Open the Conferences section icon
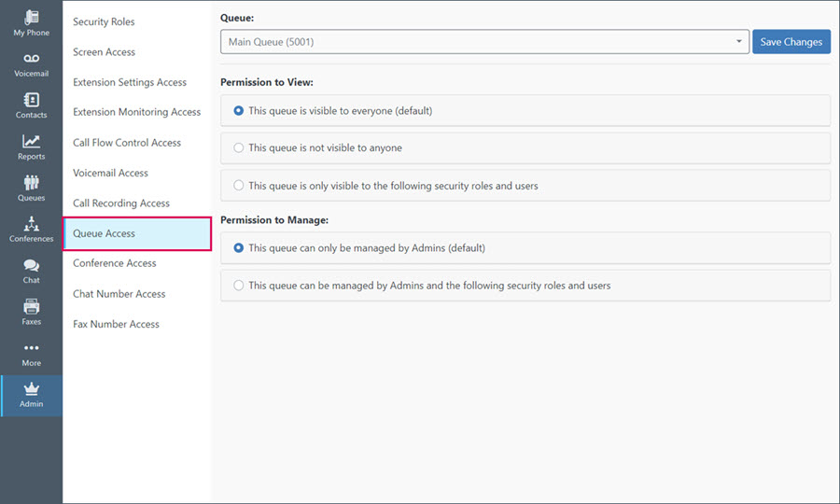This screenshot has height=504, width=840. coord(31,223)
